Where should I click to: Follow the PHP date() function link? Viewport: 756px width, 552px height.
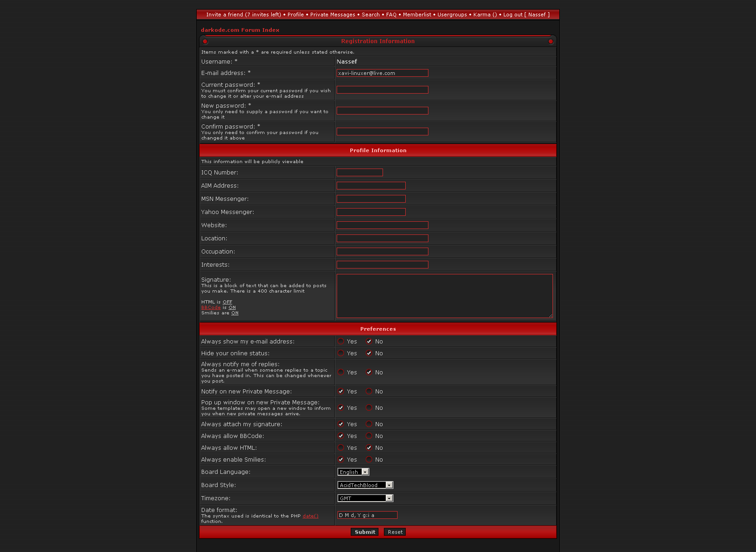310,516
